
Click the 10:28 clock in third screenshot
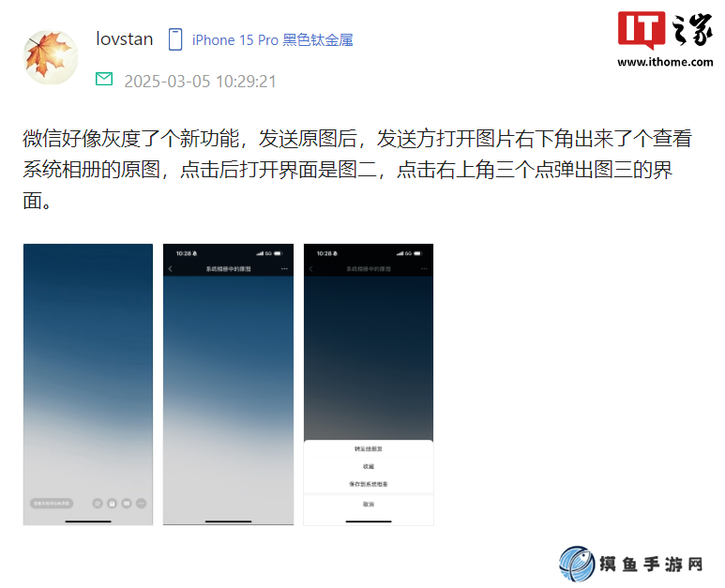[x=325, y=253]
